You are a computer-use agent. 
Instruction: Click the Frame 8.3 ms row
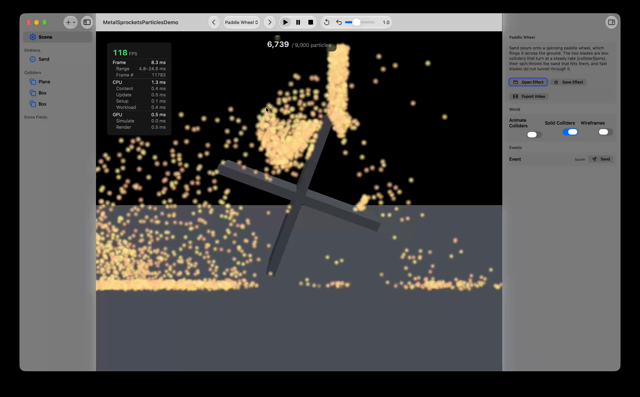(x=139, y=62)
